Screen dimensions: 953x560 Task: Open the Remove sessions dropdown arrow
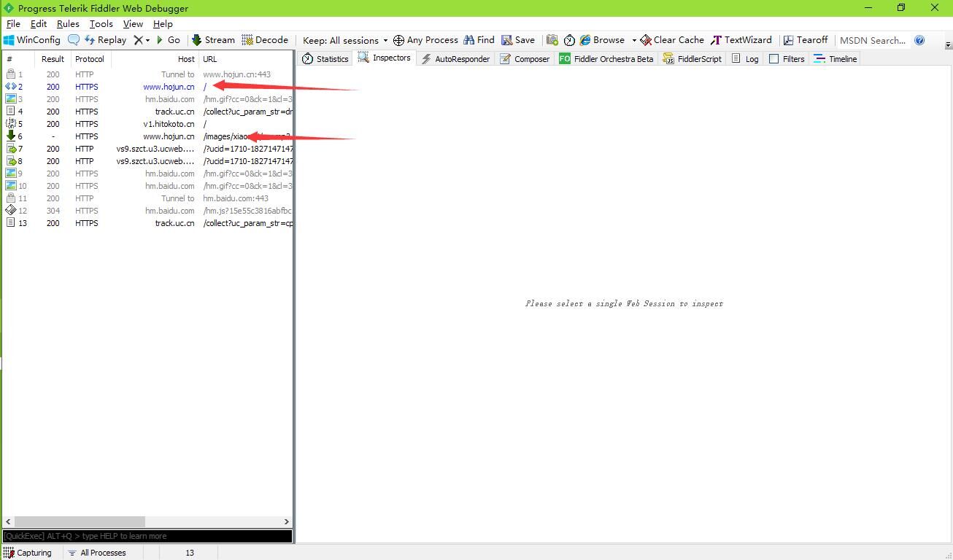coord(147,41)
